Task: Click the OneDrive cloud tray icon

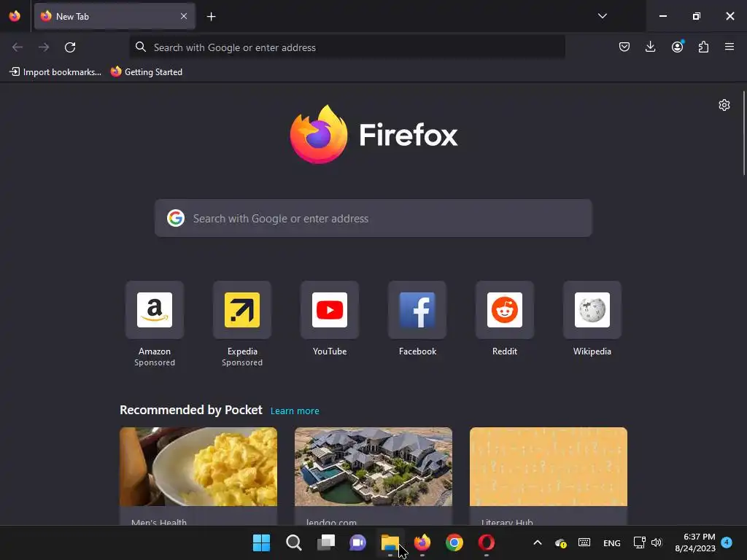Action: pos(561,542)
